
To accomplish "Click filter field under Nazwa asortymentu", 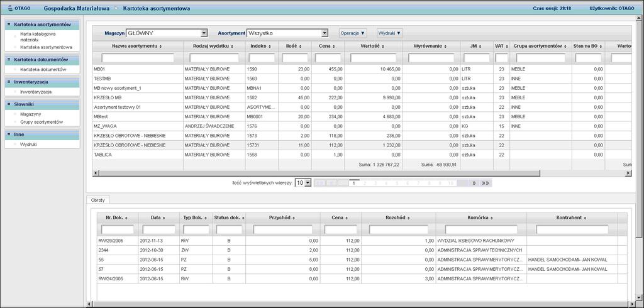I will point(138,58).
